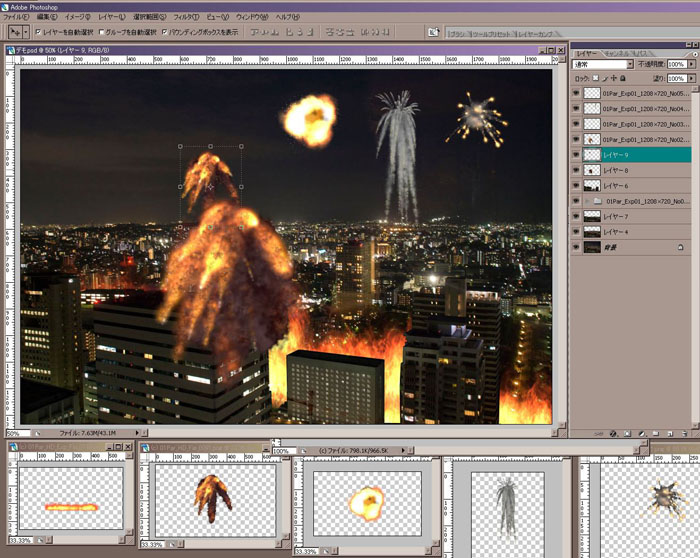Hide the 01Par_Exp01_1208×720_No05 layer
The height and width of the screenshot is (558, 700).
point(576,93)
